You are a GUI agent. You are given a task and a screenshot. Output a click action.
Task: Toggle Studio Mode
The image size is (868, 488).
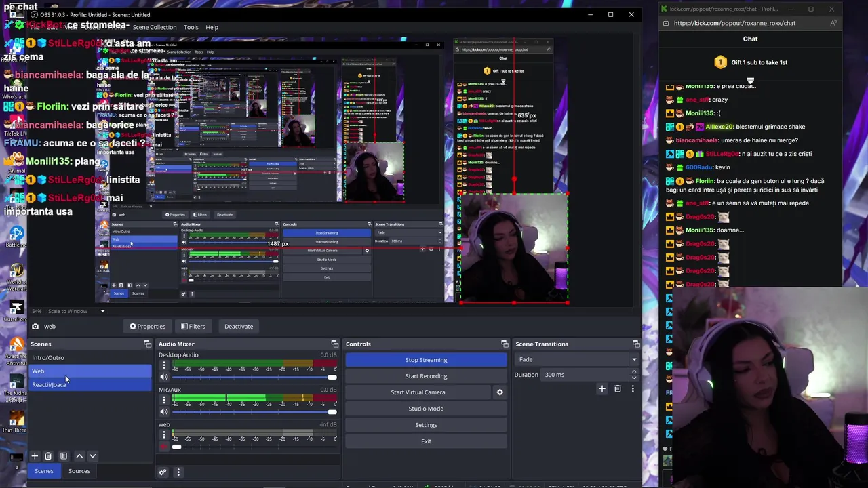tap(426, 409)
